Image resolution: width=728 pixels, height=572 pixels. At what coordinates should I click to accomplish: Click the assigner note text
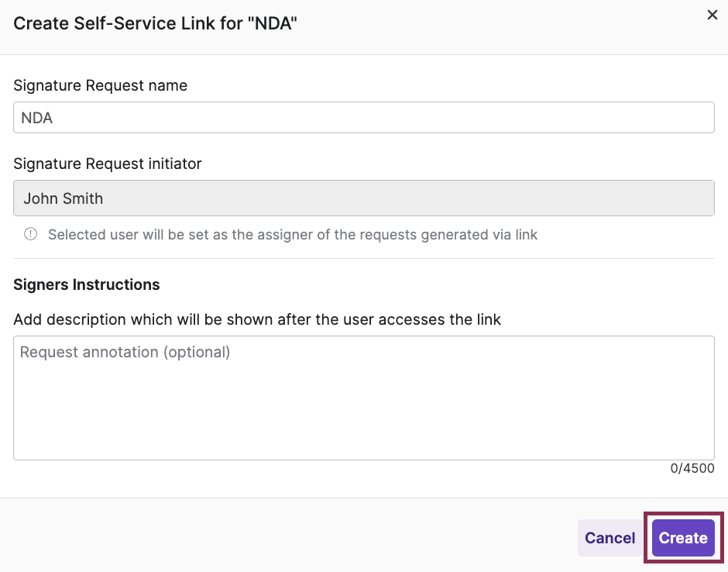(293, 234)
